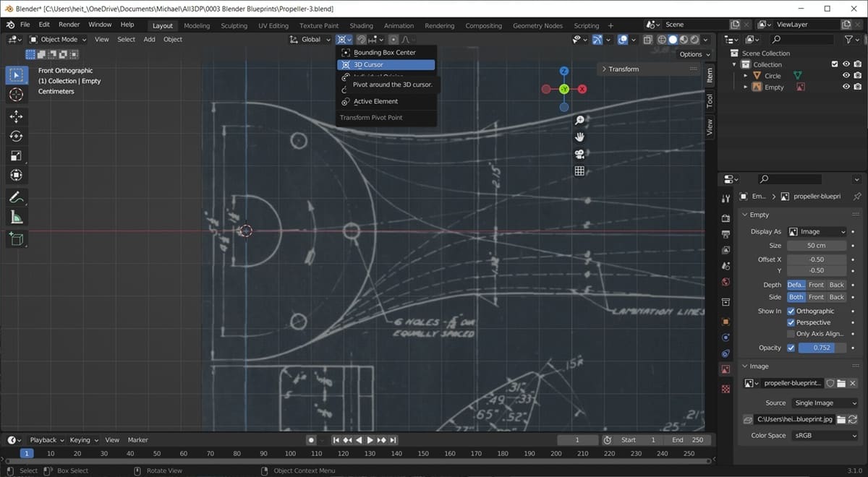This screenshot has width=868, height=477.
Task: Click the Size 50 cm field
Action: tap(817, 246)
